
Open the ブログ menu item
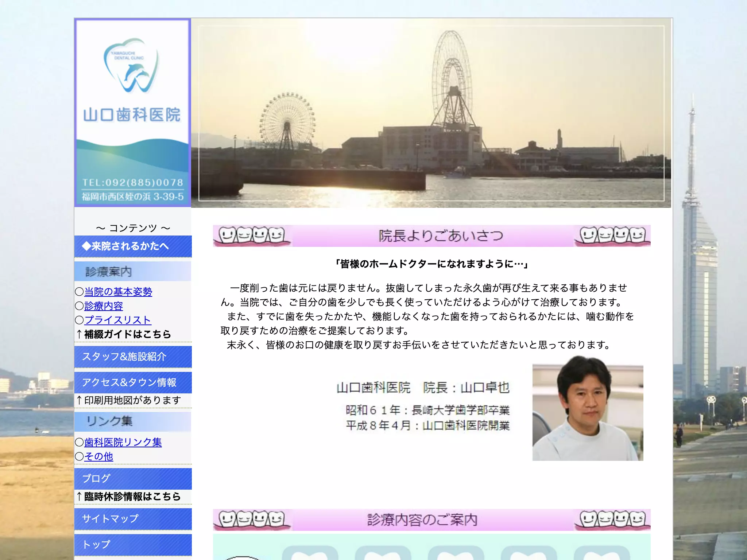(x=133, y=479)
